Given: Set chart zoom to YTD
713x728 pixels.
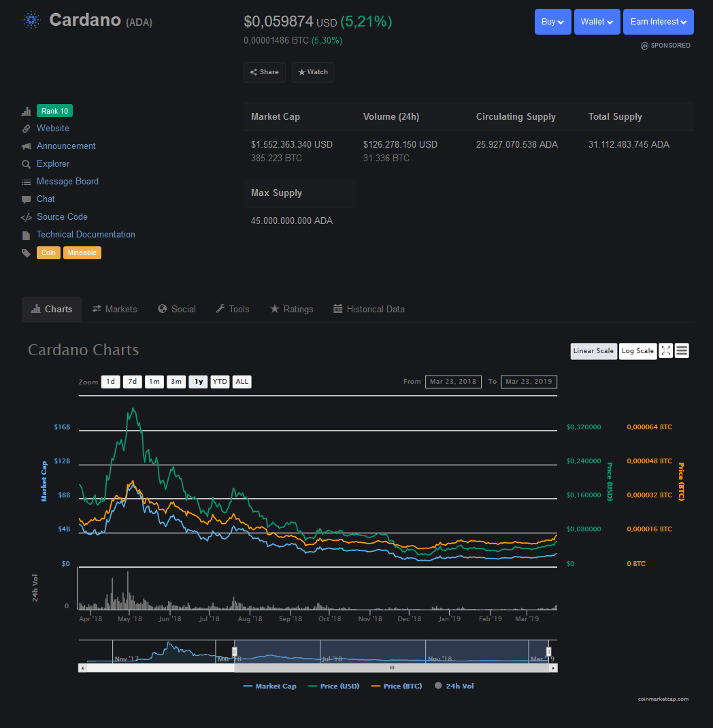Looking at the screenshot, I should pos(220,382).
